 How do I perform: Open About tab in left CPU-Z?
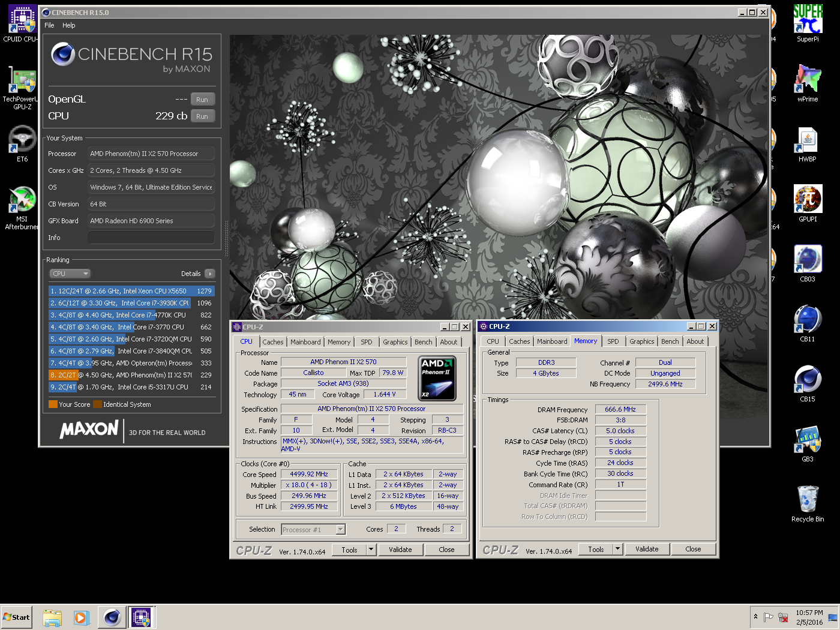(x=449, y=342)
